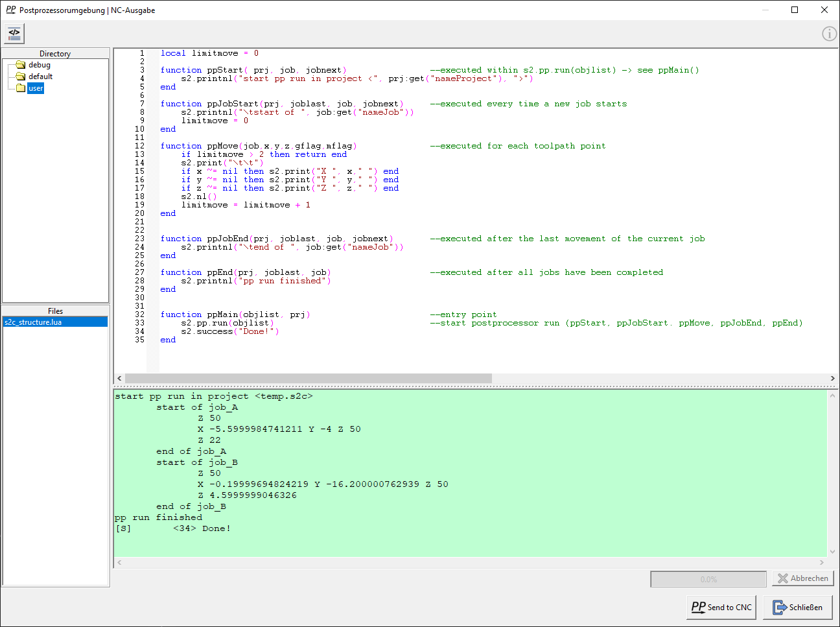The image size is (840, 627).
Task: Open the default directory entry
Action: (41, 77)
